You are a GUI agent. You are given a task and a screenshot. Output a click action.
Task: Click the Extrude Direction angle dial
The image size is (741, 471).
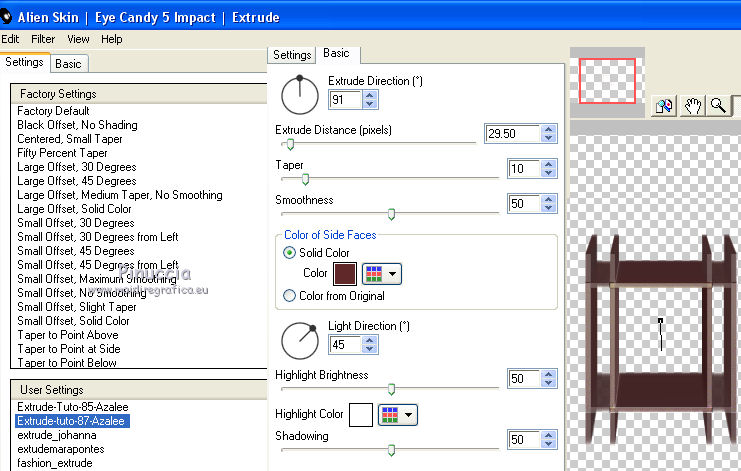[x=300, y=94]
